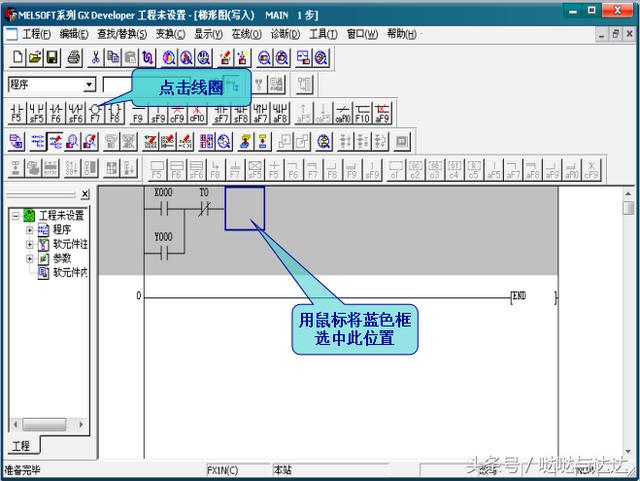Delete vertical line with cF10
The image size is (640, 481).
click(197, 113)
